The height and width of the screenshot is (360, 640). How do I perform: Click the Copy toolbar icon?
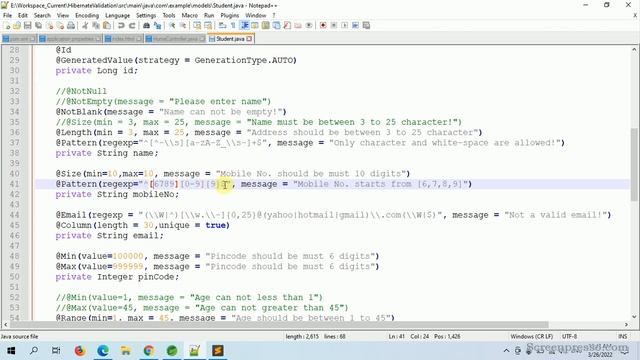click(x=96, y=25)
